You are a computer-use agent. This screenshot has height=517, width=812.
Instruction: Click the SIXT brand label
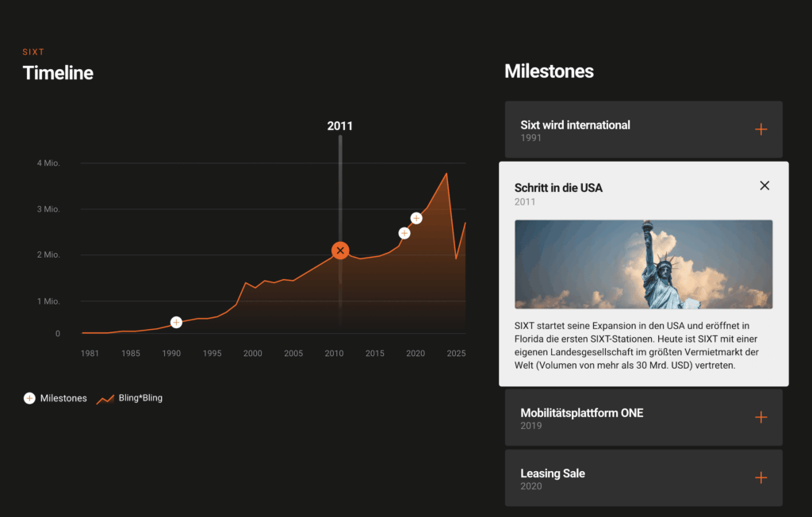coord(33,52)
